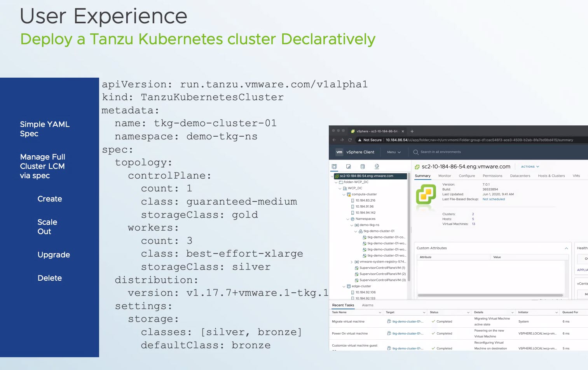Expand the vmware-system-registry namespace node
The width and height of the screenshot is (588, 370).
[x=352, y=262]
